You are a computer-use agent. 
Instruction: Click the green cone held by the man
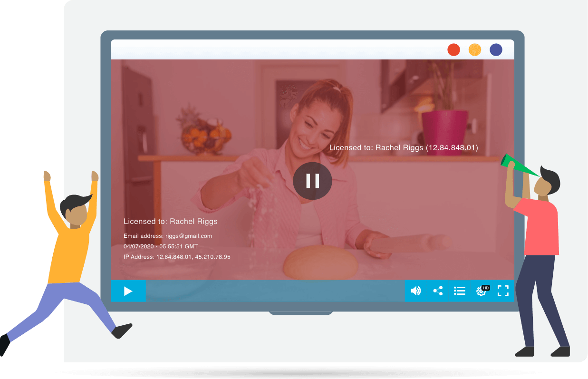pos(519,165)
